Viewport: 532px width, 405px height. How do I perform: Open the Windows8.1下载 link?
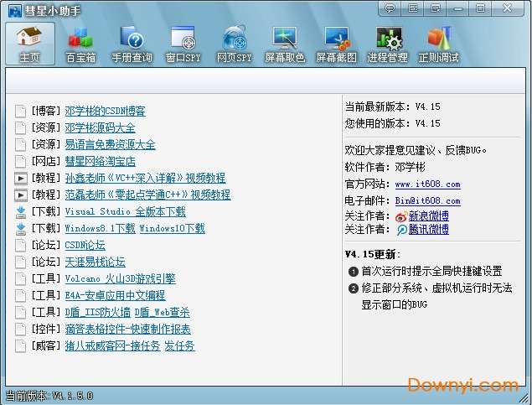coord(100,228)
